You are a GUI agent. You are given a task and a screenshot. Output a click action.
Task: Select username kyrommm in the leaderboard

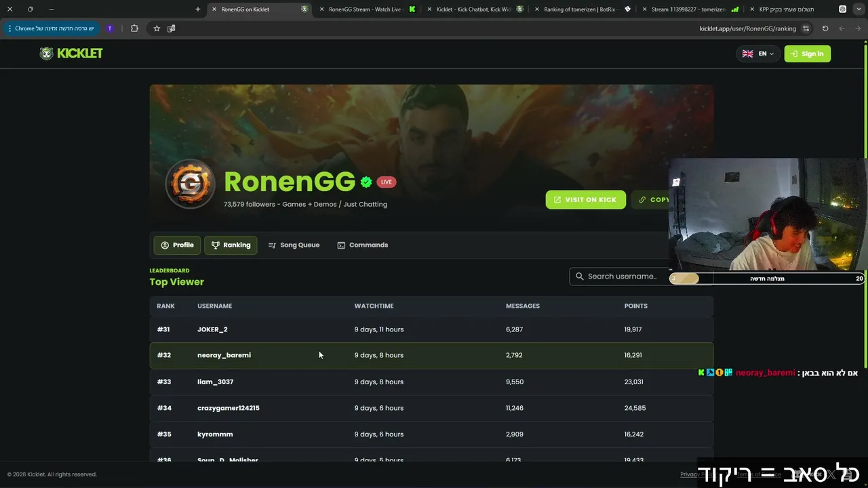pos(215,434)
